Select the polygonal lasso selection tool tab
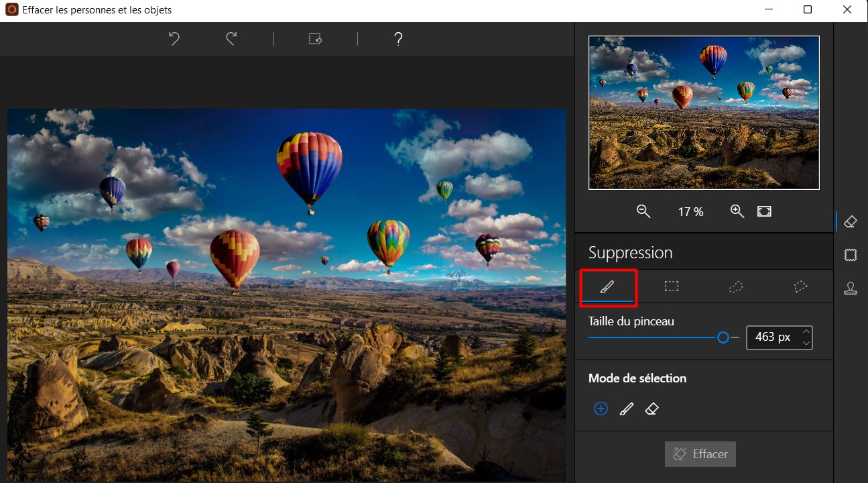The image size is (868, 483). [800, 286]
